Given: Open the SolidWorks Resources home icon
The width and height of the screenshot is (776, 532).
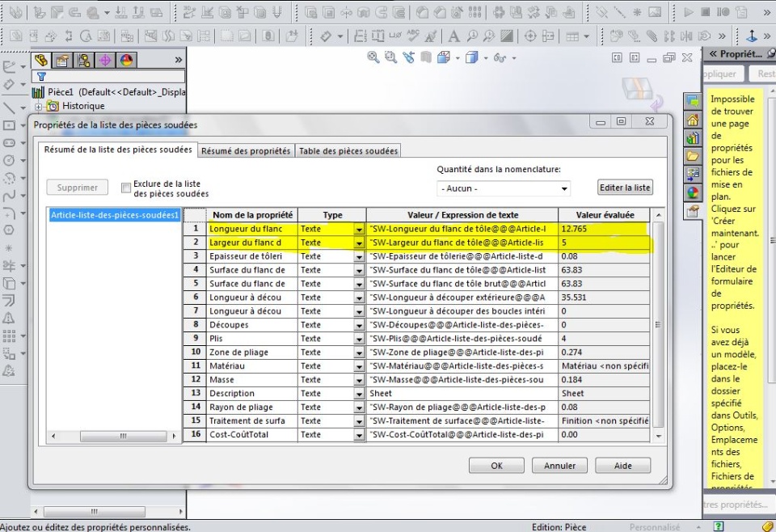Looking at the screenshot, I should [x=693, y=120].
